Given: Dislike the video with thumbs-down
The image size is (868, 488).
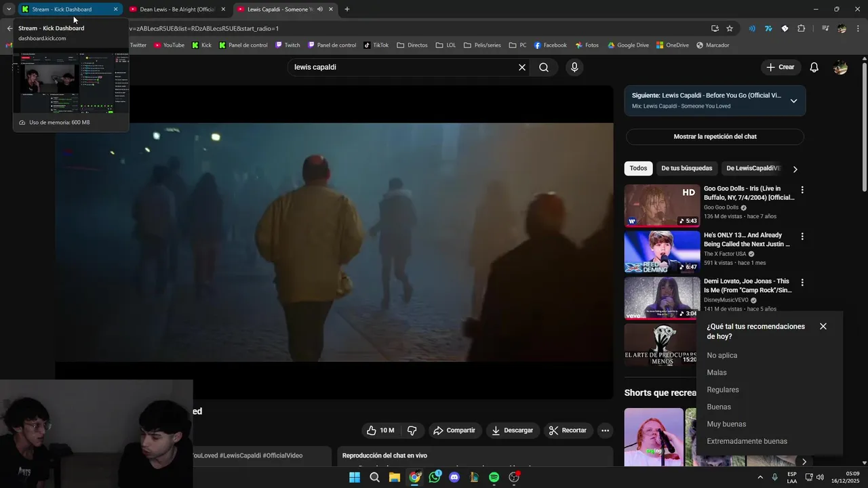Looking at the screenshot, I should tap(412, 430).
